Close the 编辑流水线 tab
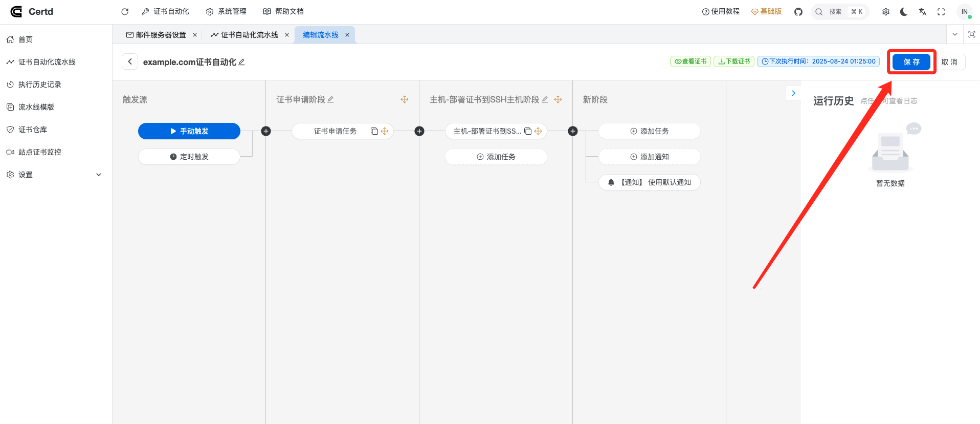980x424 pixels. coord(347,35)
